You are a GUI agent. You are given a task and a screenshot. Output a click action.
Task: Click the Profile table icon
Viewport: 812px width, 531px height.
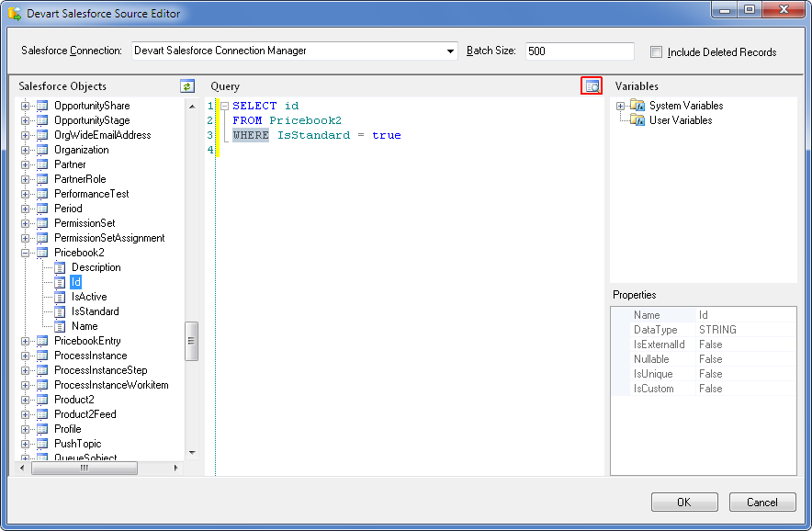(42, 429)
